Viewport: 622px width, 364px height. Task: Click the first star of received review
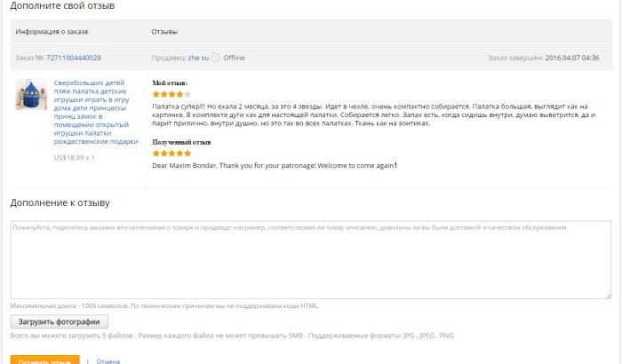[x=156, y=153]
